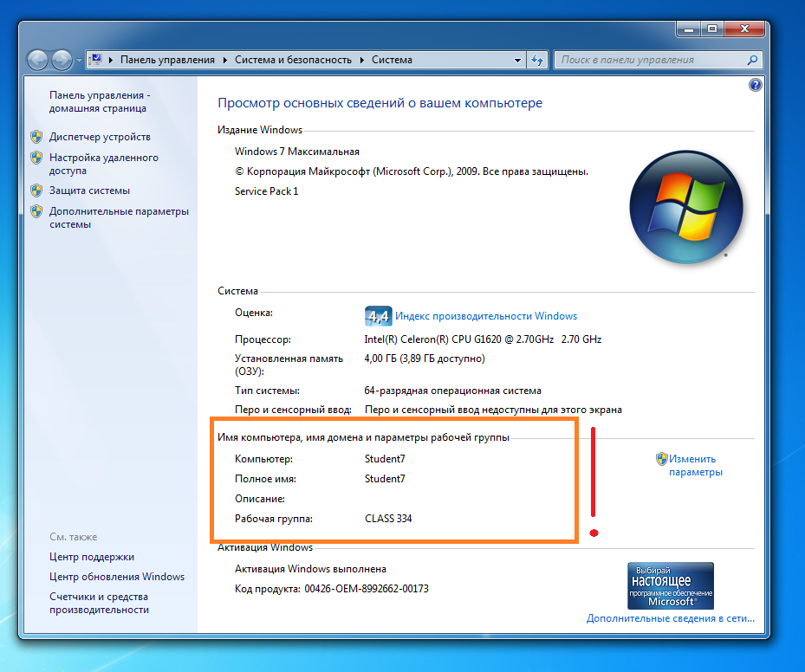Select the shield icon beside Диспетчер устройств
805x672 pixels.
[x=36, y=136]
